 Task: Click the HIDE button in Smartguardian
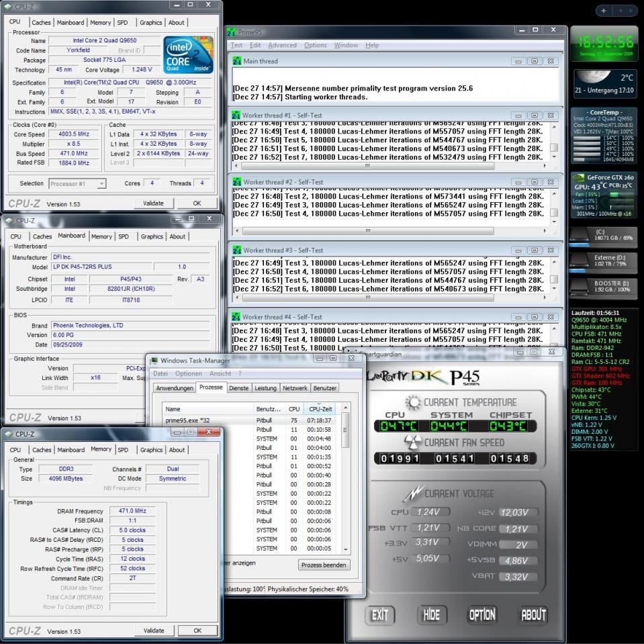point(432,615)
